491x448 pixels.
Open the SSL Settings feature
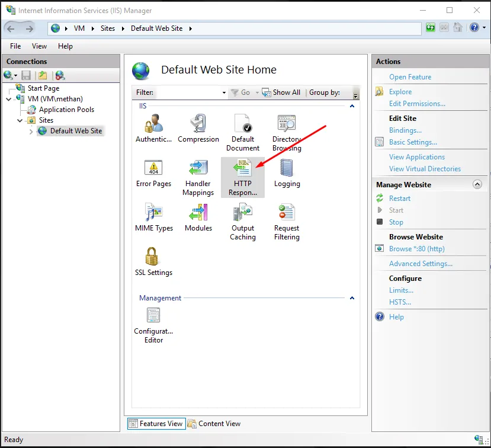tap(153, 262)
